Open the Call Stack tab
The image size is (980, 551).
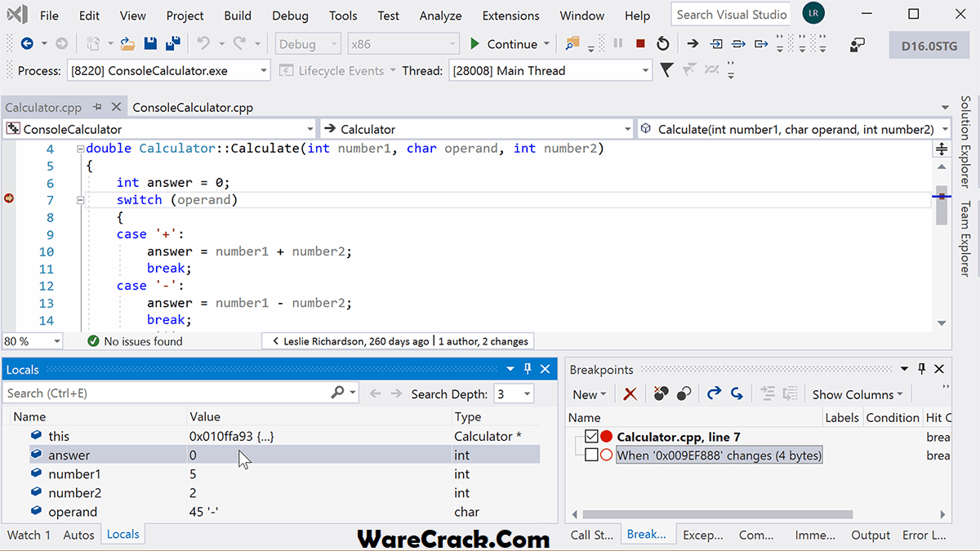(592, 535)
